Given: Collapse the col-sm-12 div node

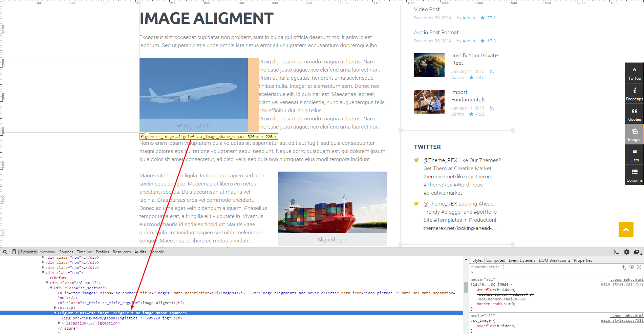Looking at the screenshot, I should click(x=47, y=283).
